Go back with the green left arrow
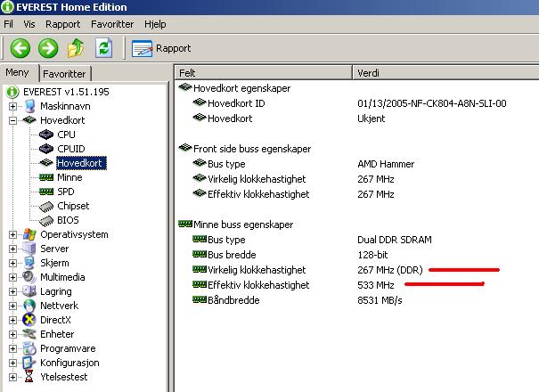539x392 pixels. (20, 48)
